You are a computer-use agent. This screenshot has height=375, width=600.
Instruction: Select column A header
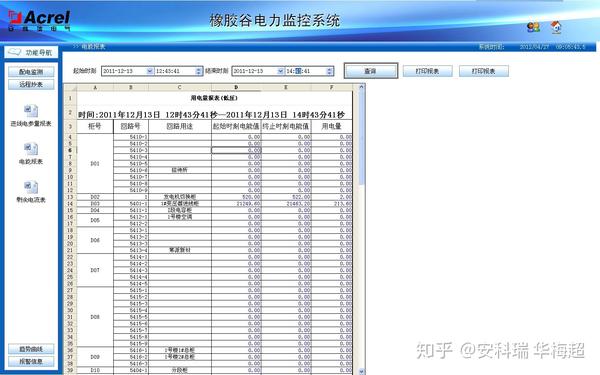95,88
